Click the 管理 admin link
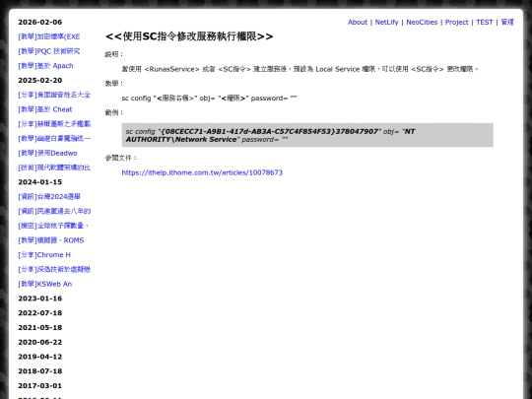Image resolution: width=532 pixels, height=399 pixels. click(x=507, y=23)
